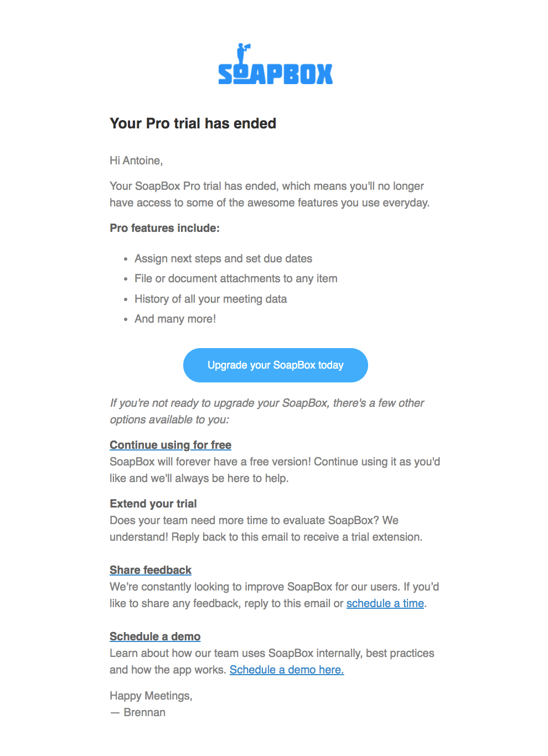Select the Assign next steps bullet item
Image resolution: width=548 pixels, height=756 pixels.
[223, 258]
